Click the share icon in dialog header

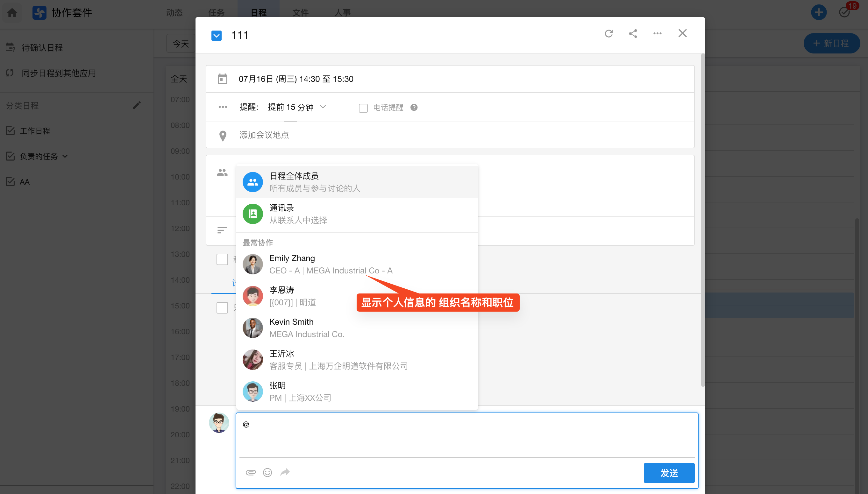(633, 34)
